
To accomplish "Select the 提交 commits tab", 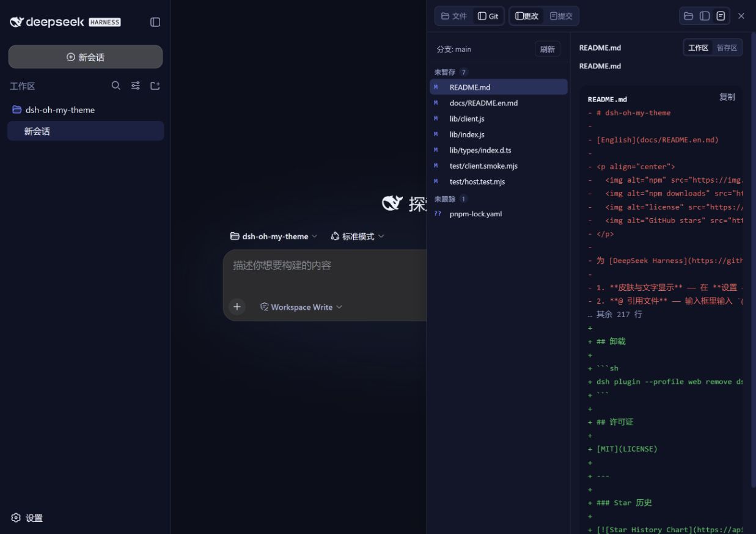I will pos(561,16).
